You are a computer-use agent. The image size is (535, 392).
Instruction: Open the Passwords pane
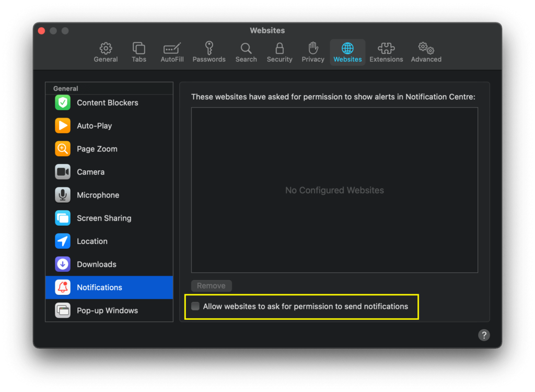tap(209, 52)
